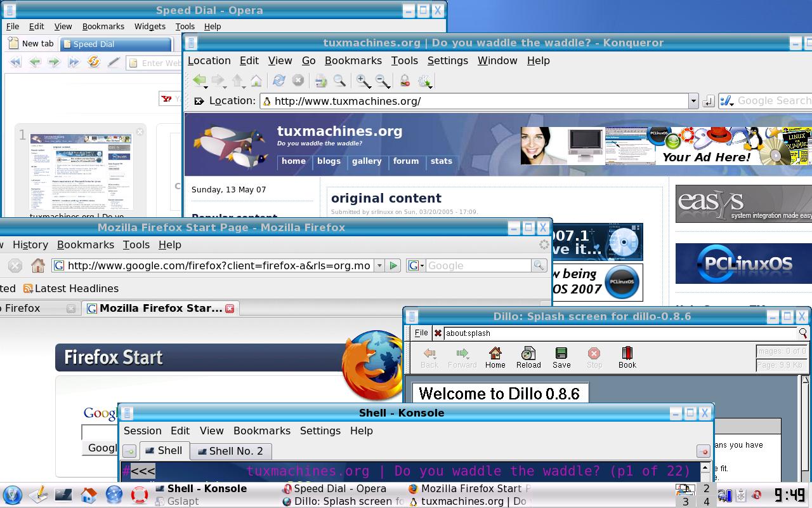Image resolution: width=812 pixels, height=508 pixels.
Task: Open Dillo's File menu
Action: coord(421,333)
